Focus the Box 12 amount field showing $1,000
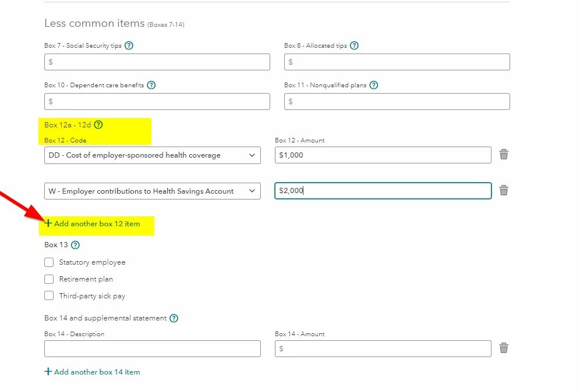This screenshot has width=580, height=392. click(x=383, y=155)
